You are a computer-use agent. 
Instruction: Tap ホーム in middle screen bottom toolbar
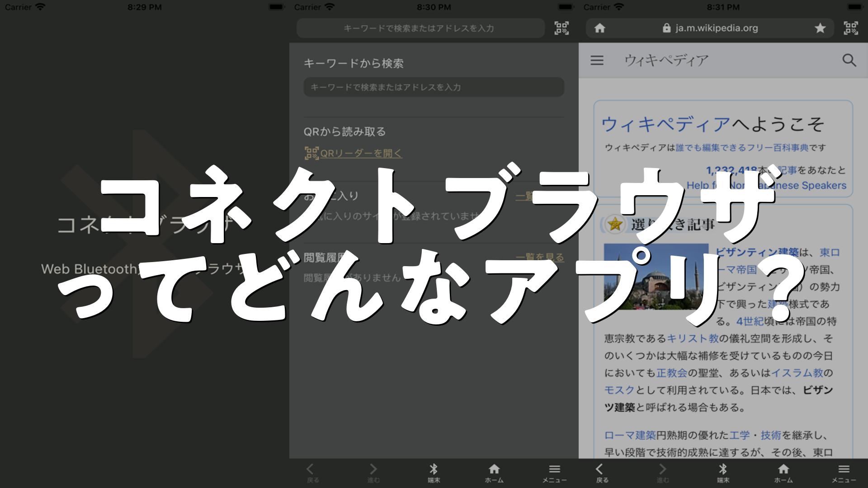(x=494, y=473)
